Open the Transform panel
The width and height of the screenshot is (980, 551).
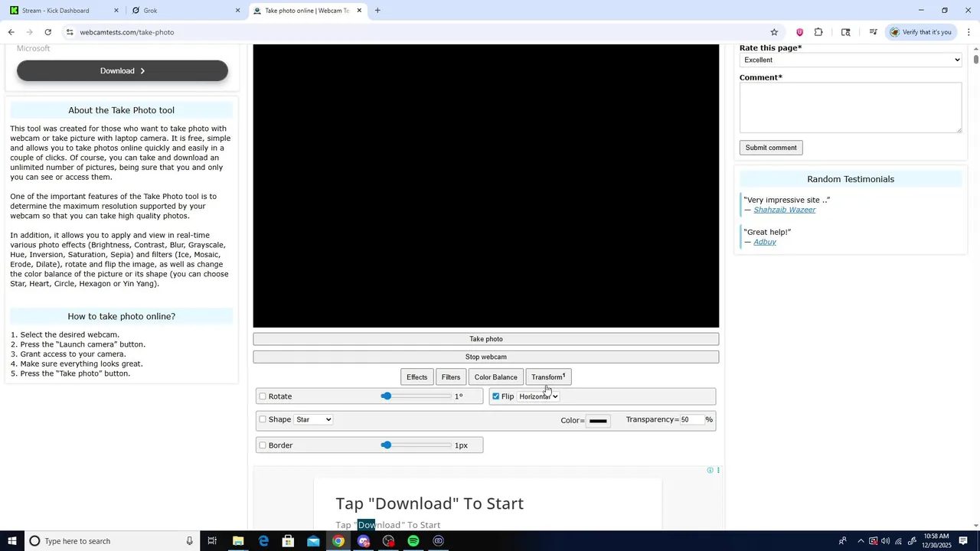pos(548,377)
